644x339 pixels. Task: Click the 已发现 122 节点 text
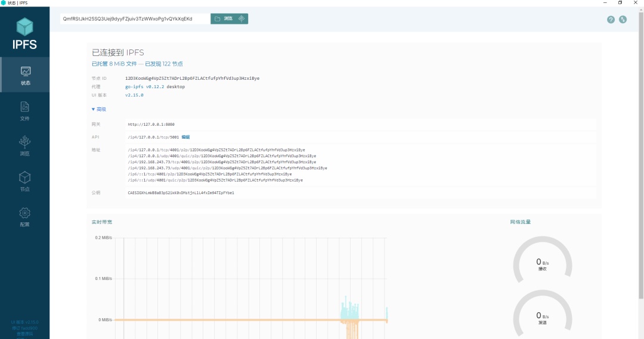coord(164,64)
